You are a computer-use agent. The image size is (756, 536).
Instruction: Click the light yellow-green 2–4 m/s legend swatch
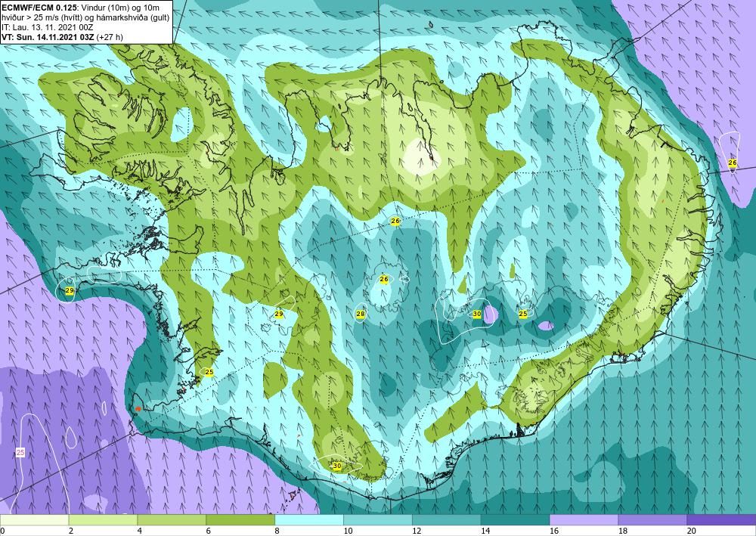pyautogui.click(x=103, y=519)
